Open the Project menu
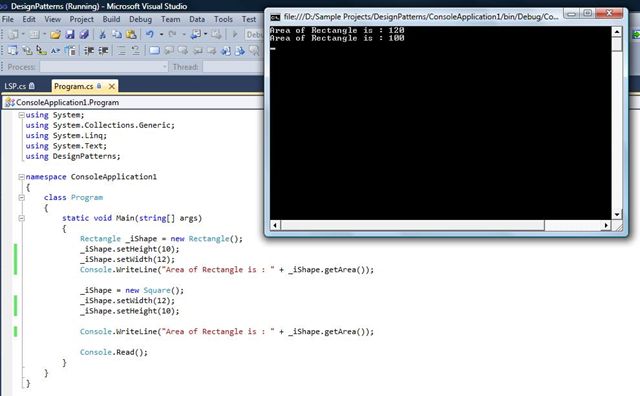 pyautogui.click(x=82, y=19)
